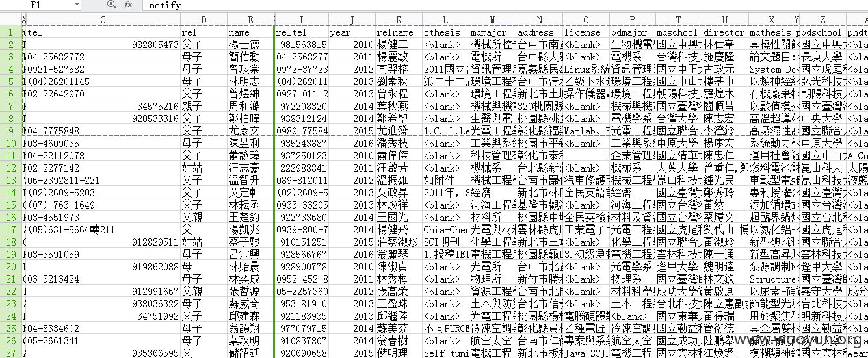Select column P header
The width and height of the screenshot is (868, 358).
633,20
